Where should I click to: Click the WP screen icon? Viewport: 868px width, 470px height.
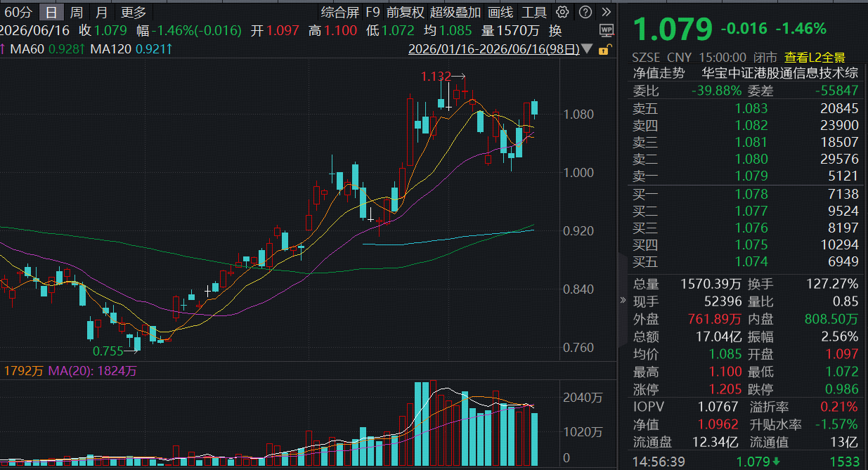coord(607,30)
